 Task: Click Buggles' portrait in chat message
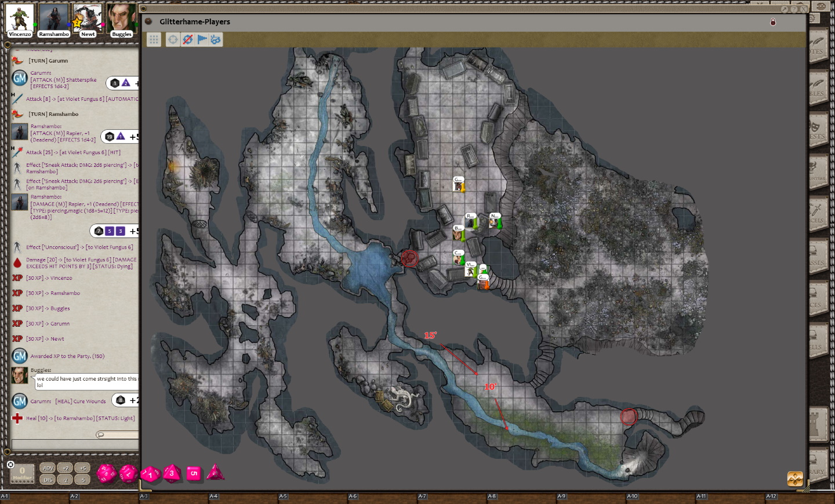(x=20, y=375)
